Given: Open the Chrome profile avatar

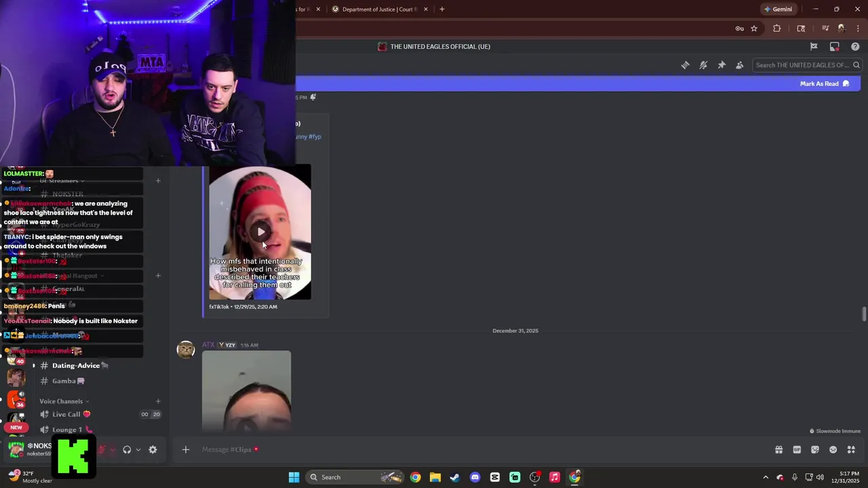Looking at the screenshot, I should click(x=842, y=28).
